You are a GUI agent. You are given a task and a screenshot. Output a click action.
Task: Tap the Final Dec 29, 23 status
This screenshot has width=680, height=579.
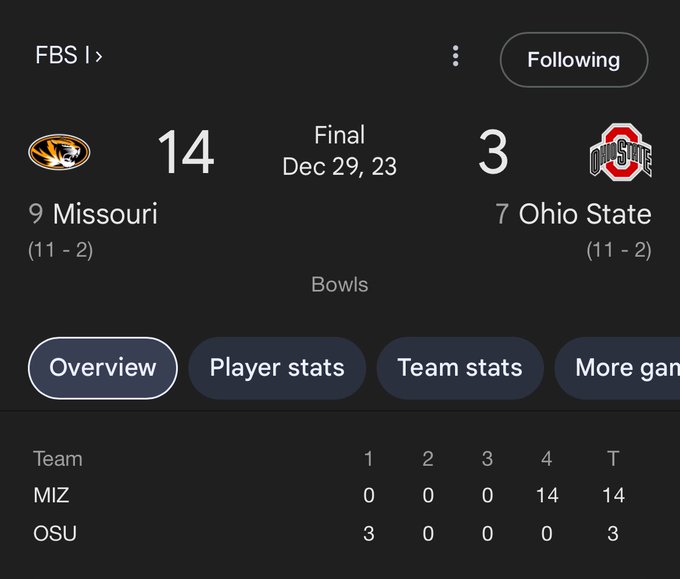tap(340, 150)
